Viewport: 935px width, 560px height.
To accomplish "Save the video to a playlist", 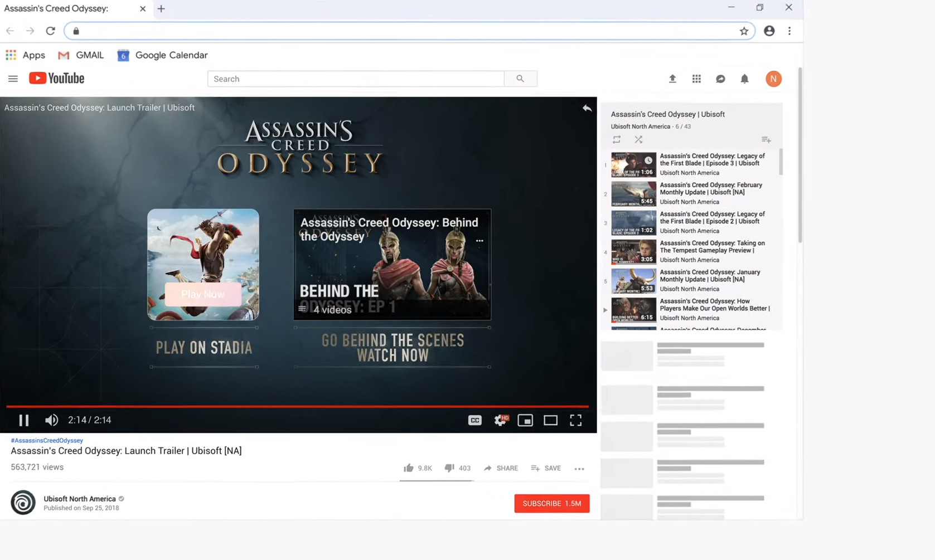I will [x=546, y=468].
